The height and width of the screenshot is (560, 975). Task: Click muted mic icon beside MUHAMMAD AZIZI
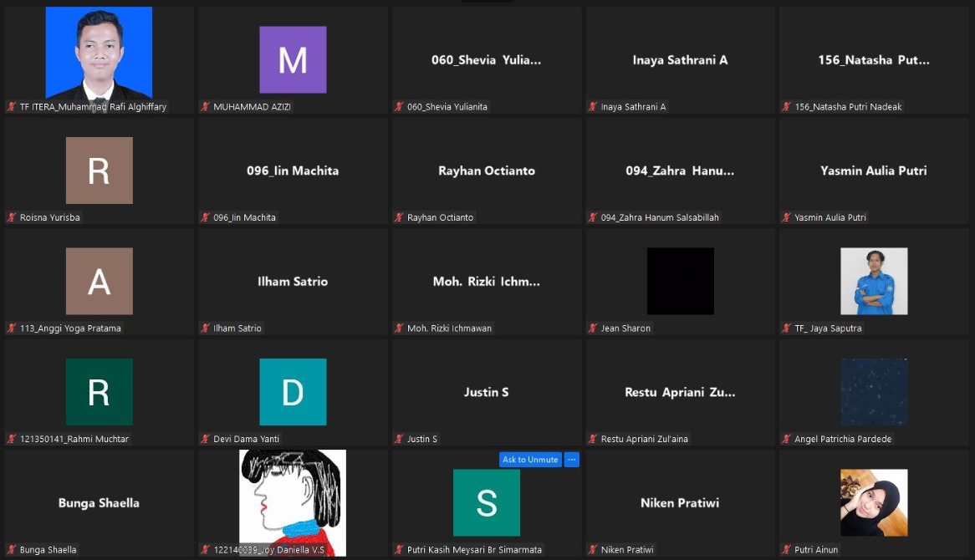click(205, 107)
